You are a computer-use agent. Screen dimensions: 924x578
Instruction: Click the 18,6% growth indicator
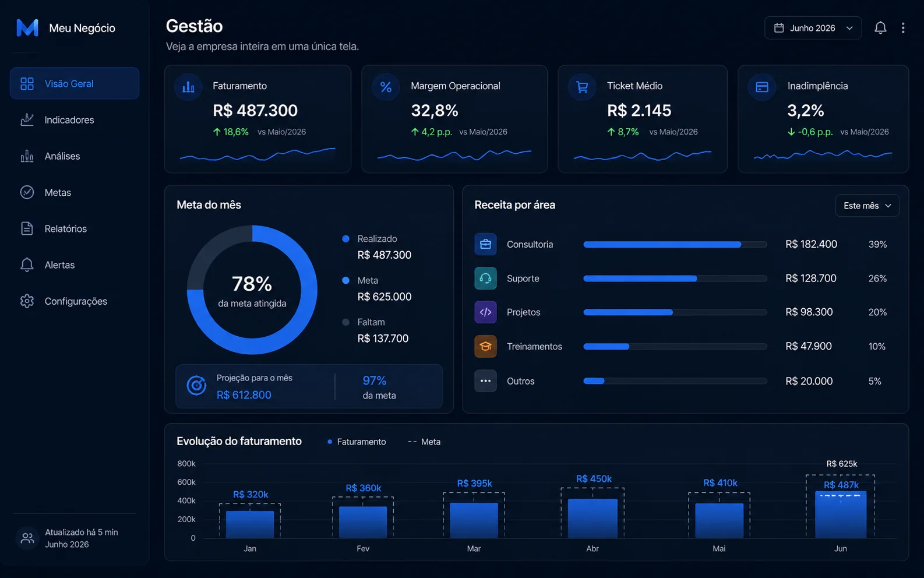click(x=231, y=132)
